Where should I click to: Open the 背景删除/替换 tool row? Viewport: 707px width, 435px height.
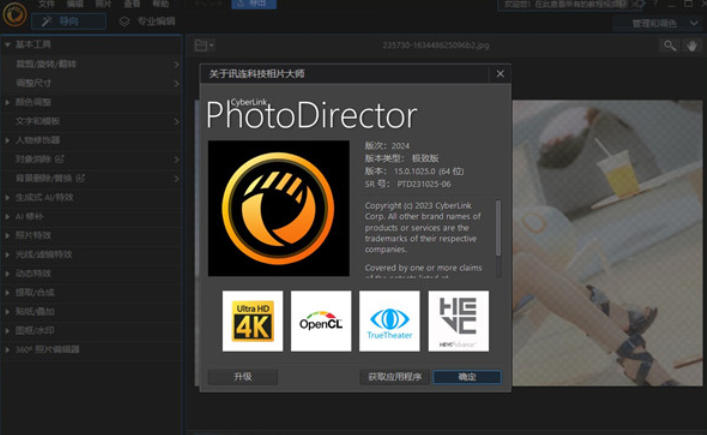coord(92,179)
